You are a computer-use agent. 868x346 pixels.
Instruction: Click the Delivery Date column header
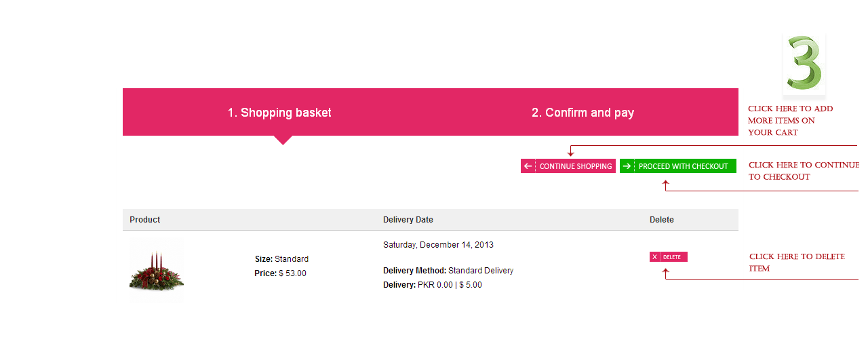point(408,220)
